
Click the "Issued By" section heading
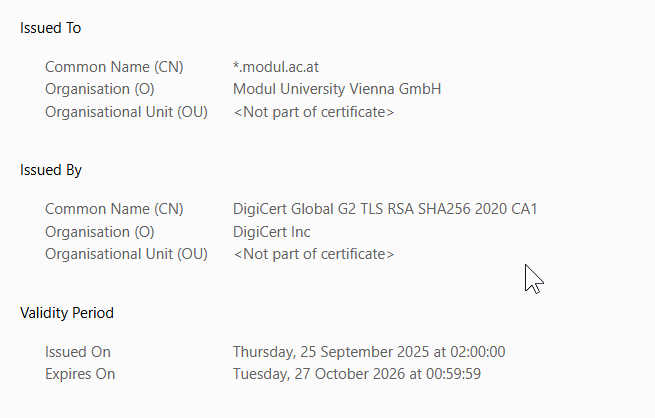[51, 170]
